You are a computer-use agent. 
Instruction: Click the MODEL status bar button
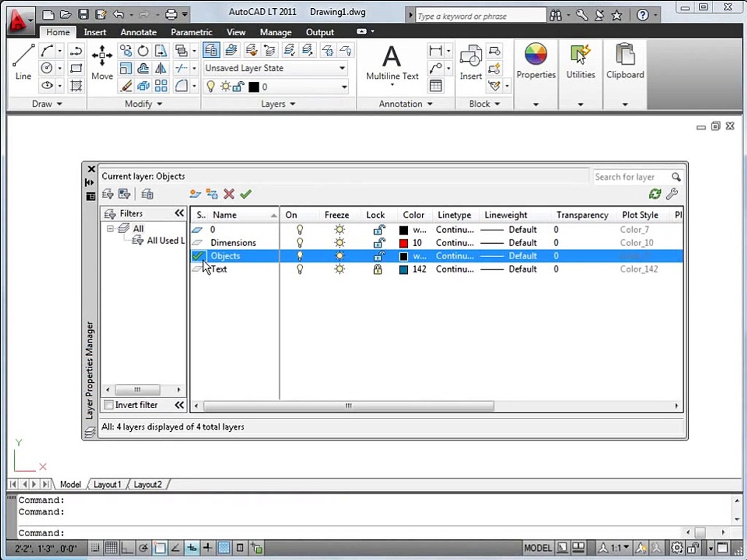point(537,548)
